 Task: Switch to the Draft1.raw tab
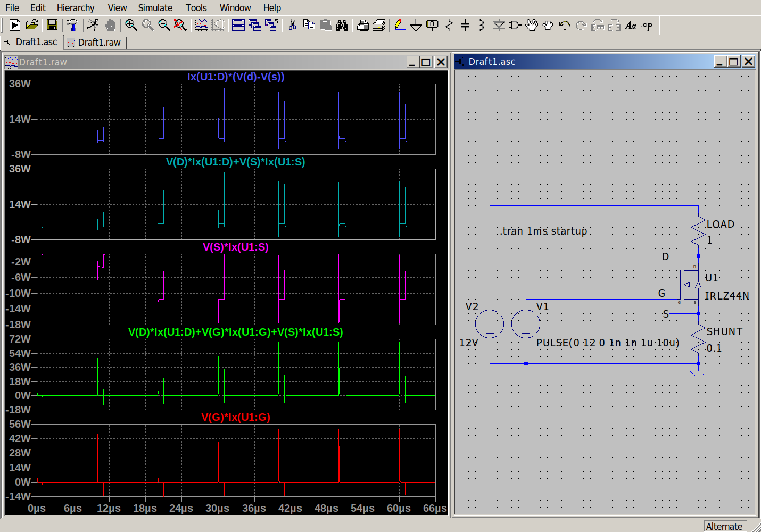coord(95,43)
